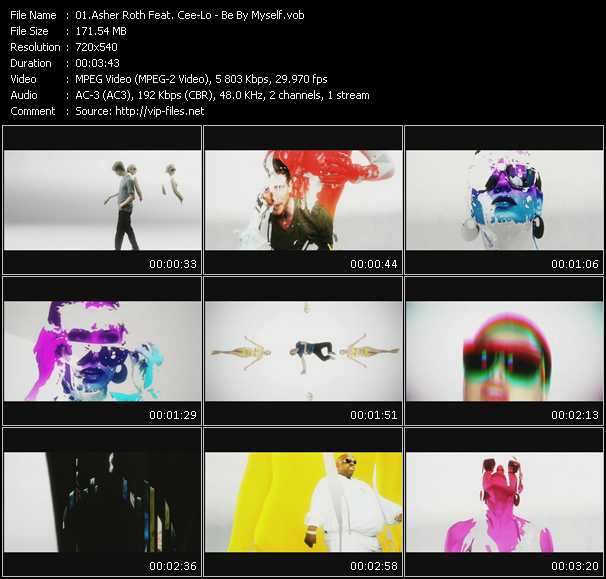
Task: Click the 'Video' label
Action: point(23,79)
